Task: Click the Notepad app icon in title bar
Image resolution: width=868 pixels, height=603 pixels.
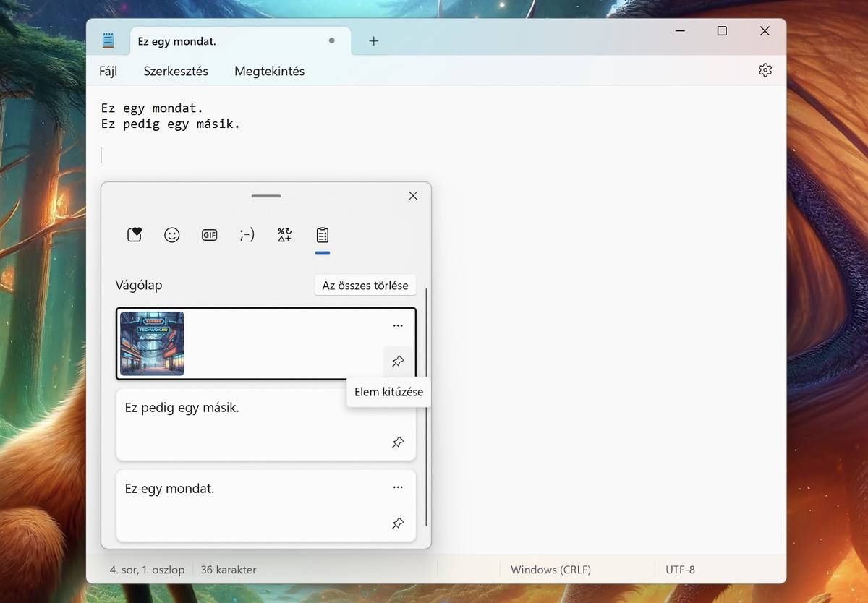Action: coord(109,41)
